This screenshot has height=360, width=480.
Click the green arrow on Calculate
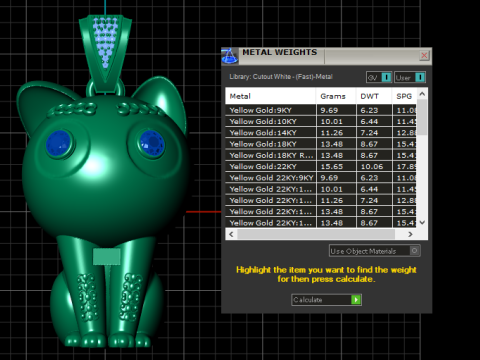356,300
